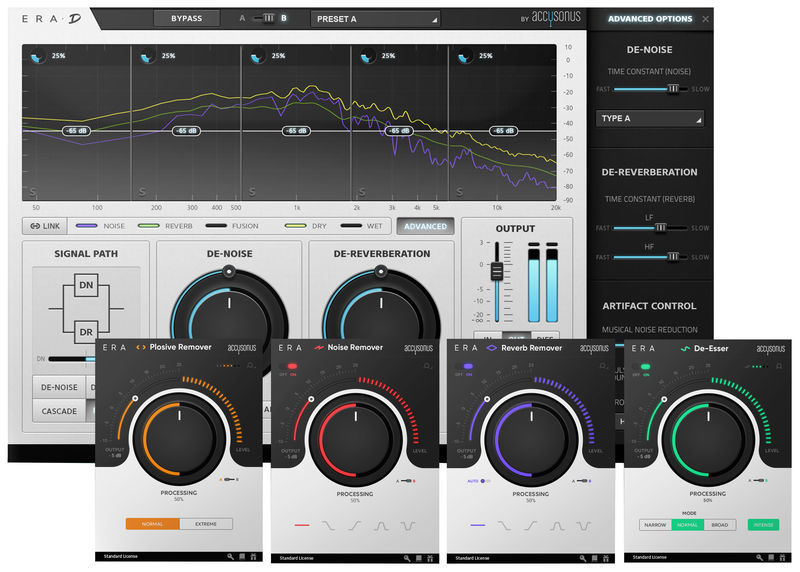Image resolution: width=800 pixels, height=572 pixels.
Task: Click the Reverb legend entry
Action: 165,226
